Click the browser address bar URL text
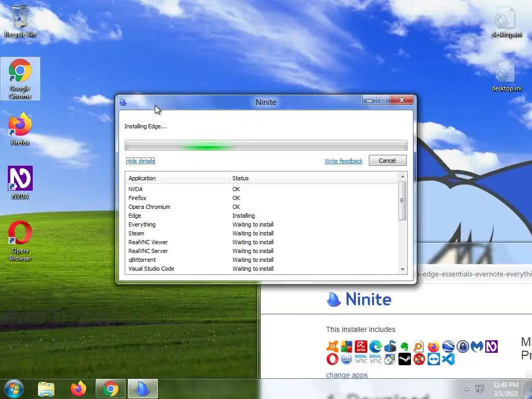The height and width of the screenshot is (399, 532). [474, 274]
